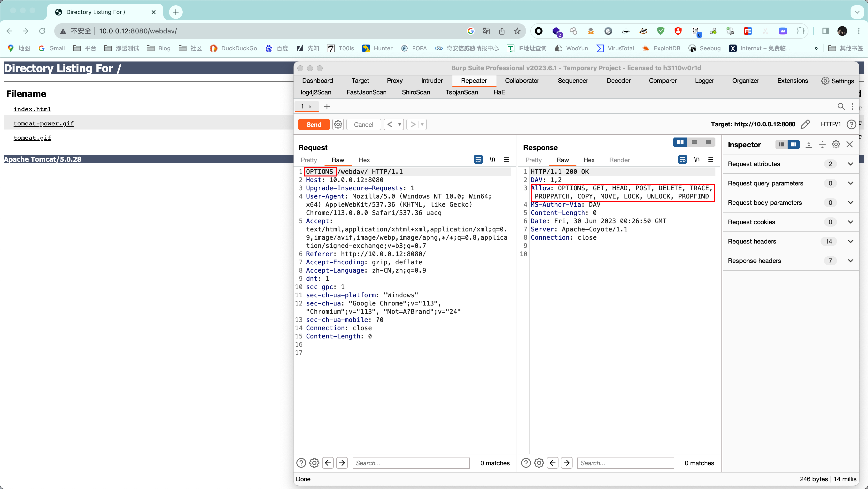Switch to Intruder tab
868x489 pixels.
pos(432,80)
